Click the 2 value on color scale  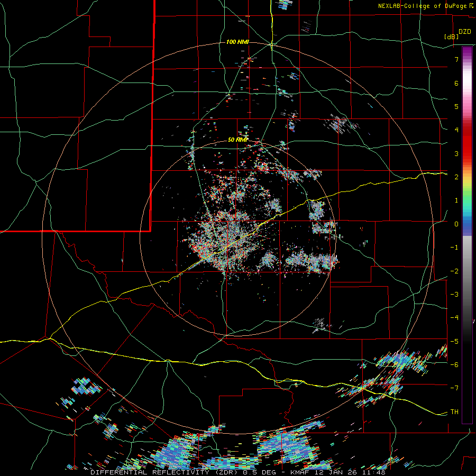click(x=456, y=177)
